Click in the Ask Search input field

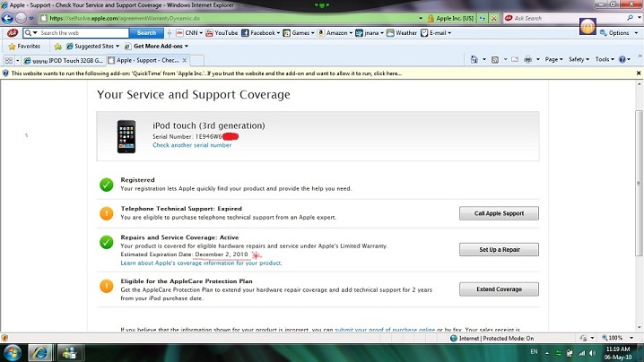pos(542,18)
